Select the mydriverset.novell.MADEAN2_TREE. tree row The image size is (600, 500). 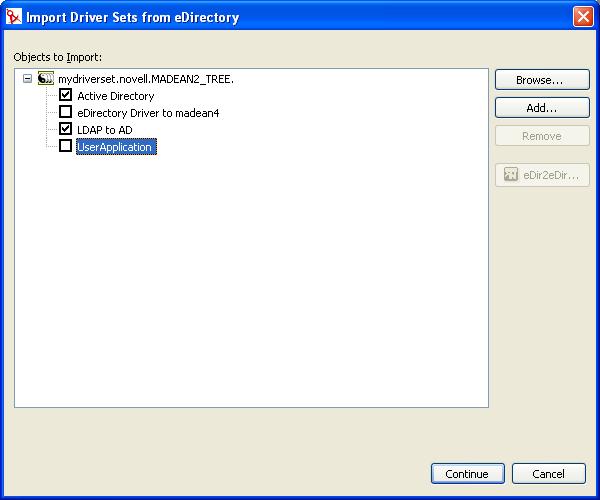[x=146, y=79]
